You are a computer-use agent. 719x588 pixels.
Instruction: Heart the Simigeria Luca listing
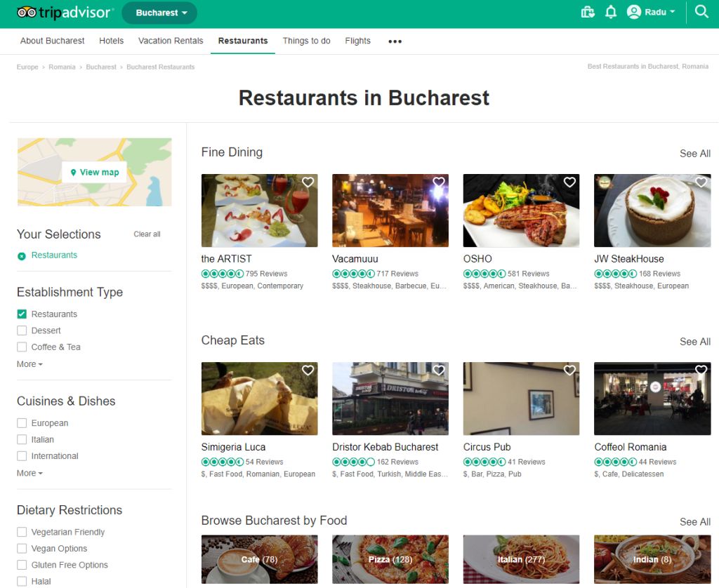tap(308, 370)
